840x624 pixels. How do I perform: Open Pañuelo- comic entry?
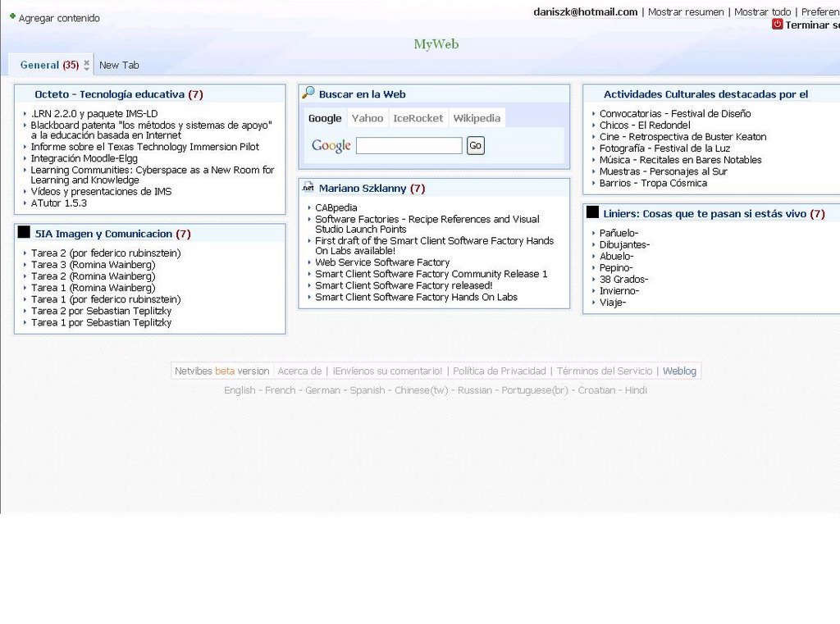619,233
